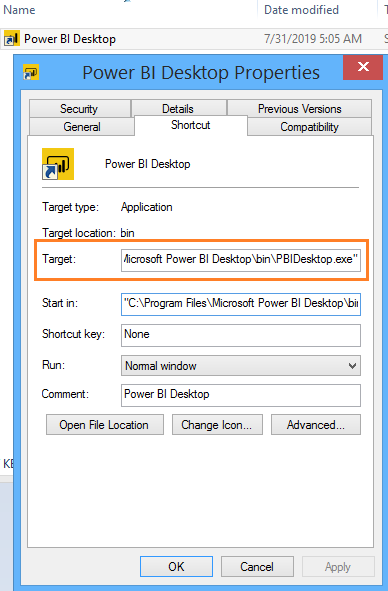Click the Power BI Desktop shortcut icon in file list

[11, 38]
